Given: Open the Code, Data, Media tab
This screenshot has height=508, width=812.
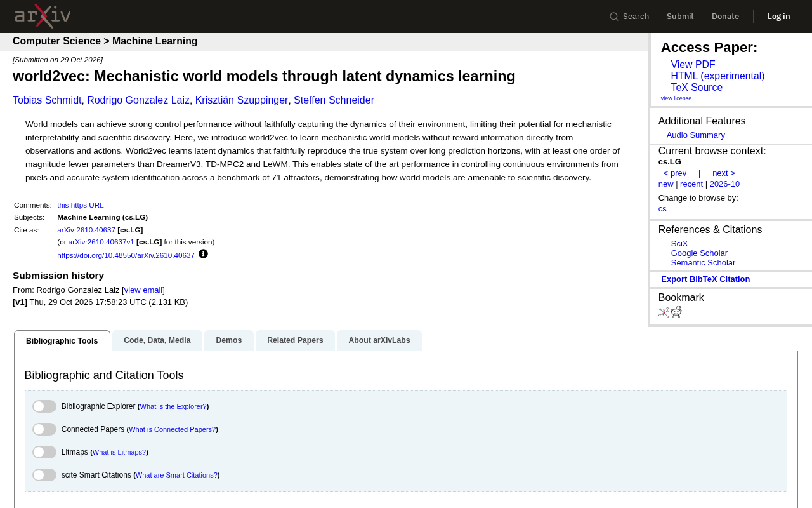Looking at the screenshot, I should 157,340.
